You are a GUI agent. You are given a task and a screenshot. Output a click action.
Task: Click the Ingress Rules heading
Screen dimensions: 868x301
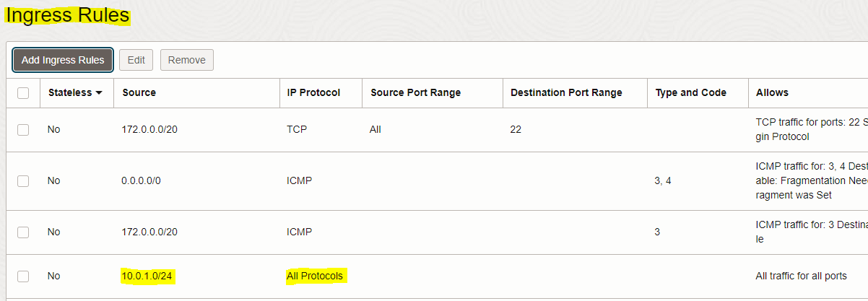(x=68, y=15)
